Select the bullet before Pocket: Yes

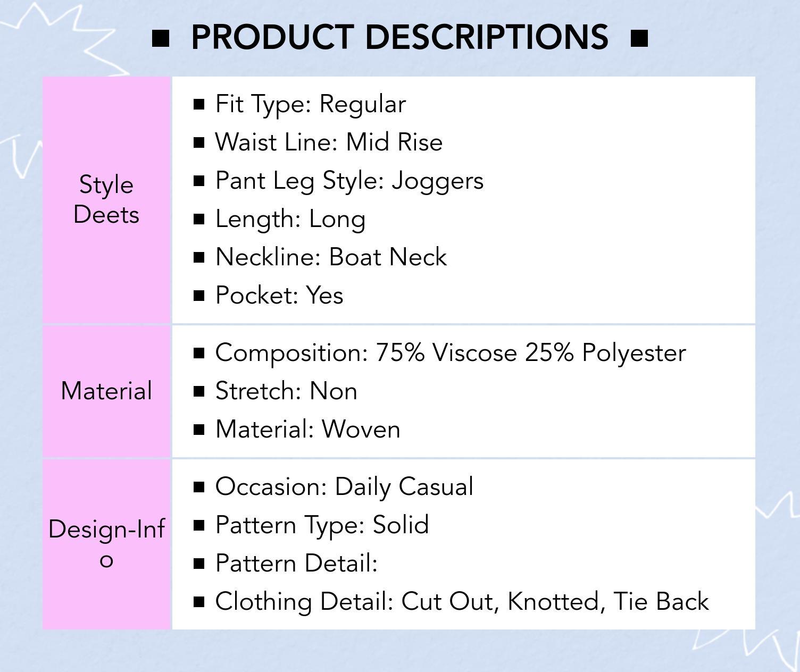199,296
